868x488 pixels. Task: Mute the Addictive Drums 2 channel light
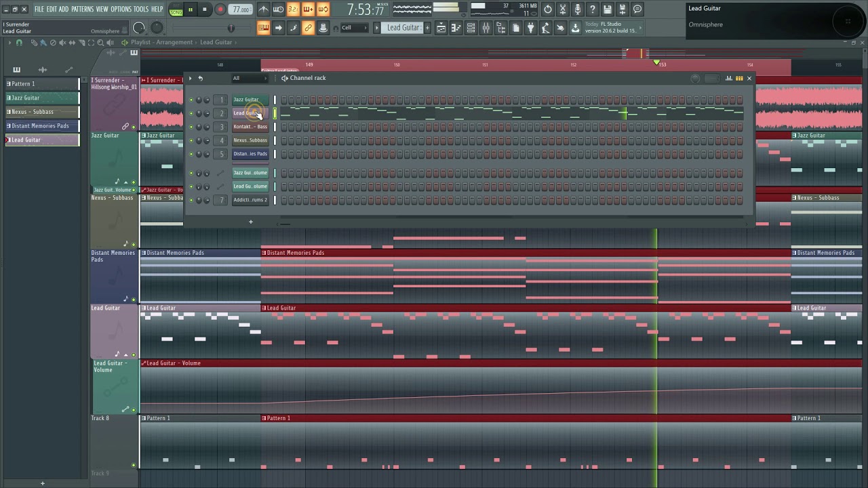(191, 200)
